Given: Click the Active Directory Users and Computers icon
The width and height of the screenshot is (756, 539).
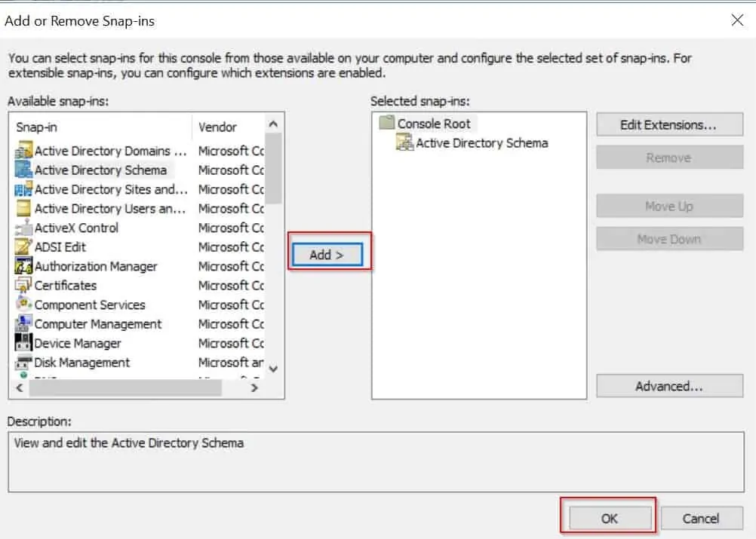Looking at the screenshot, I should point(23,209).
